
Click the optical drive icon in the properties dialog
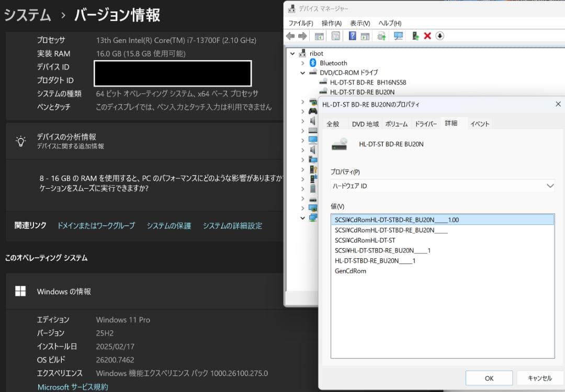tap(340, 145)
